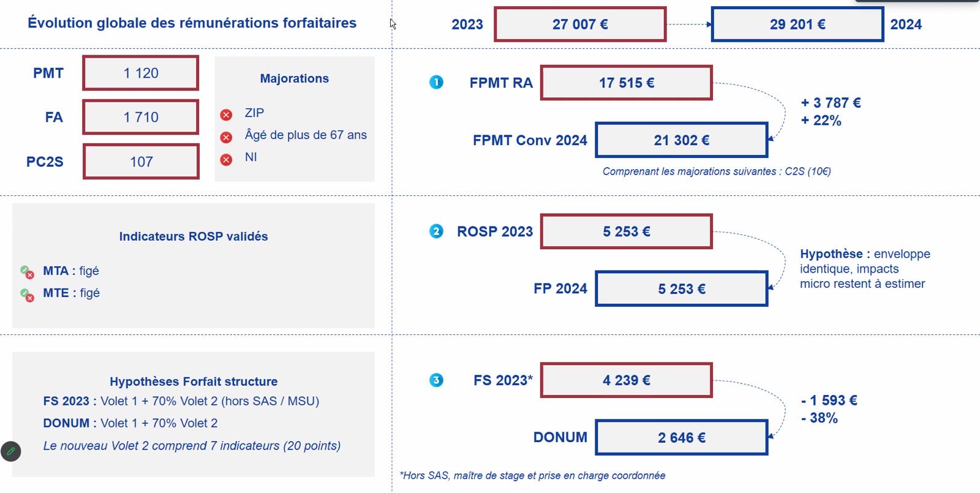Click the numbered circle 2 by ROSP 2023
980x493 pixels.
click(436, 231)
